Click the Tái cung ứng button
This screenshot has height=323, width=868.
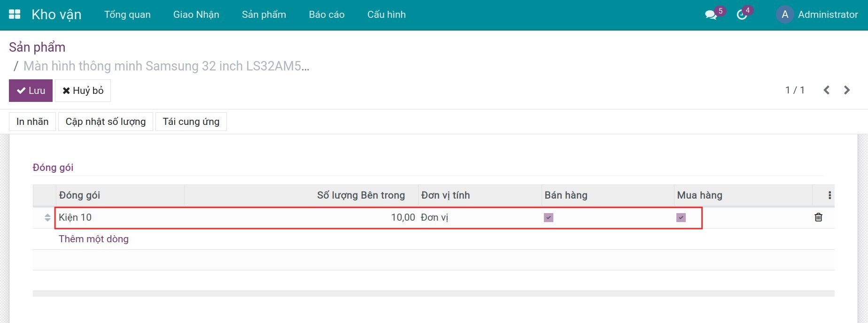tap(191, 122)
